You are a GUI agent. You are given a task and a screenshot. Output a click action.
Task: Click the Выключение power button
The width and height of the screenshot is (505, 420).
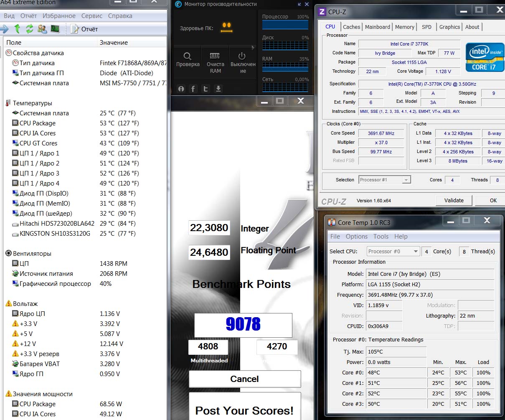[243, 63]
